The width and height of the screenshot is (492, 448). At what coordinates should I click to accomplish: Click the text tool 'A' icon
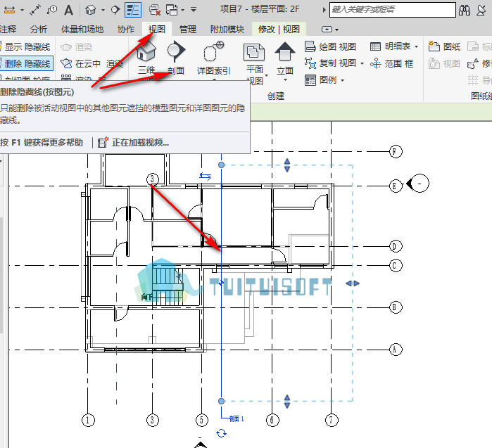68,10
